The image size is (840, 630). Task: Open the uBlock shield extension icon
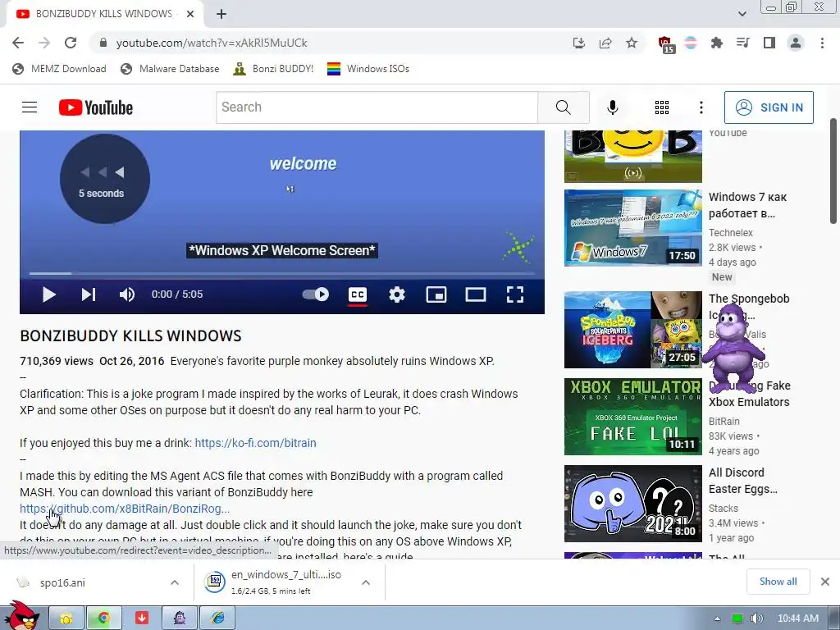pos(665,44)
